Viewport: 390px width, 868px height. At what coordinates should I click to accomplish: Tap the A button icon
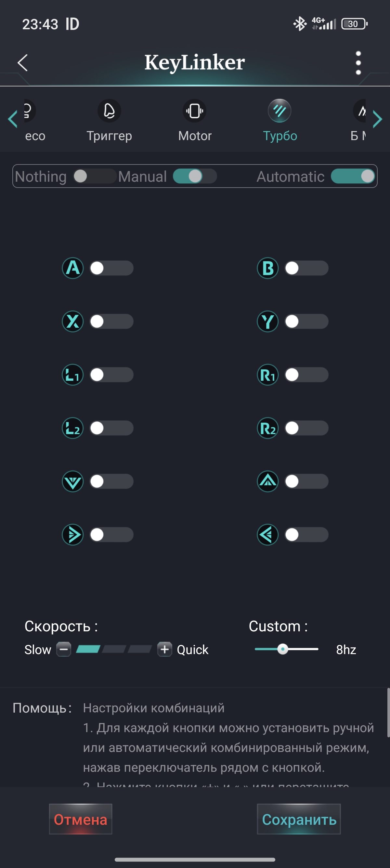tap(73, 268)
